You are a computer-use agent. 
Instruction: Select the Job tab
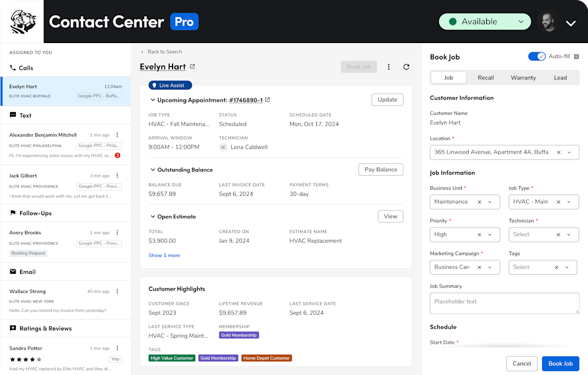coord(449,78)
